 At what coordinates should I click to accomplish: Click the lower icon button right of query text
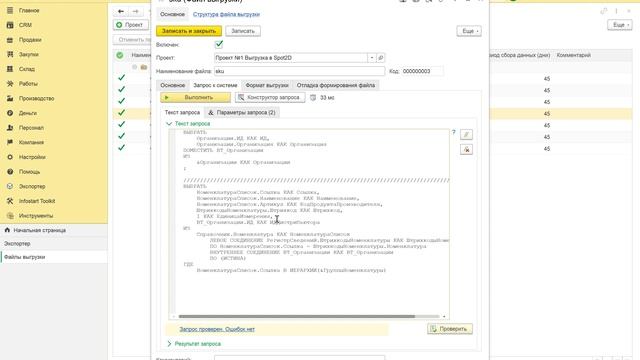coord(466,149)
